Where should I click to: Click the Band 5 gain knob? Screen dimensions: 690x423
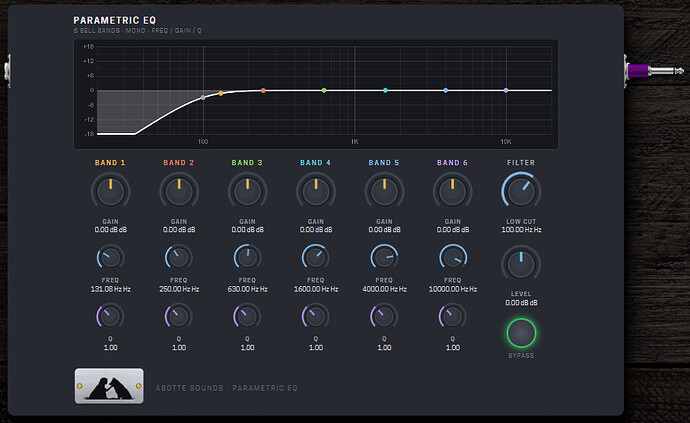(x=384, y=191)
